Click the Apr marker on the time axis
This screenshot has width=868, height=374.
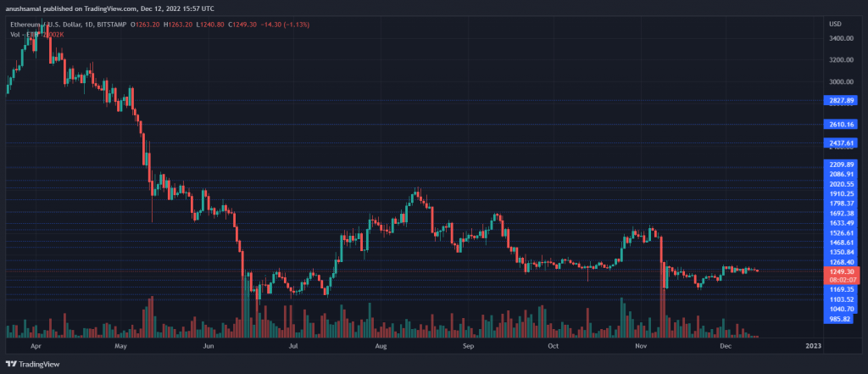click(36, 346)
